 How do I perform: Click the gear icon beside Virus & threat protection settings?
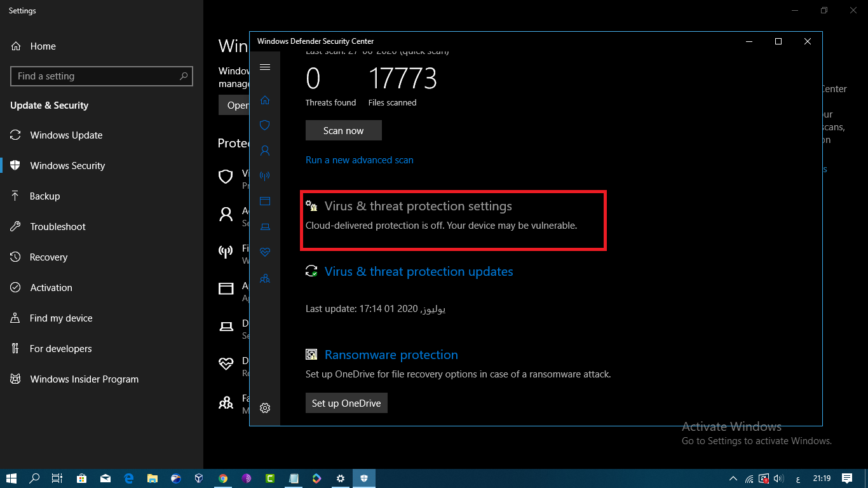311,206
